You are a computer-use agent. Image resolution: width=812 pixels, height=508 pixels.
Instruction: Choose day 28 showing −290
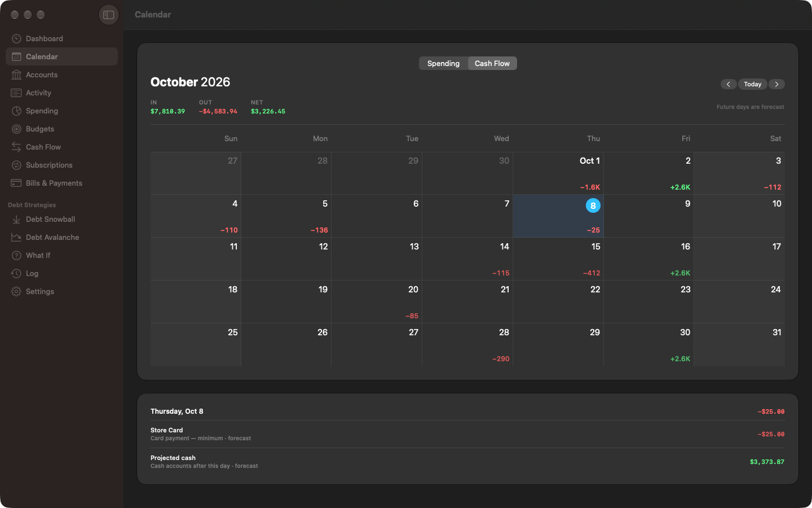467,345
